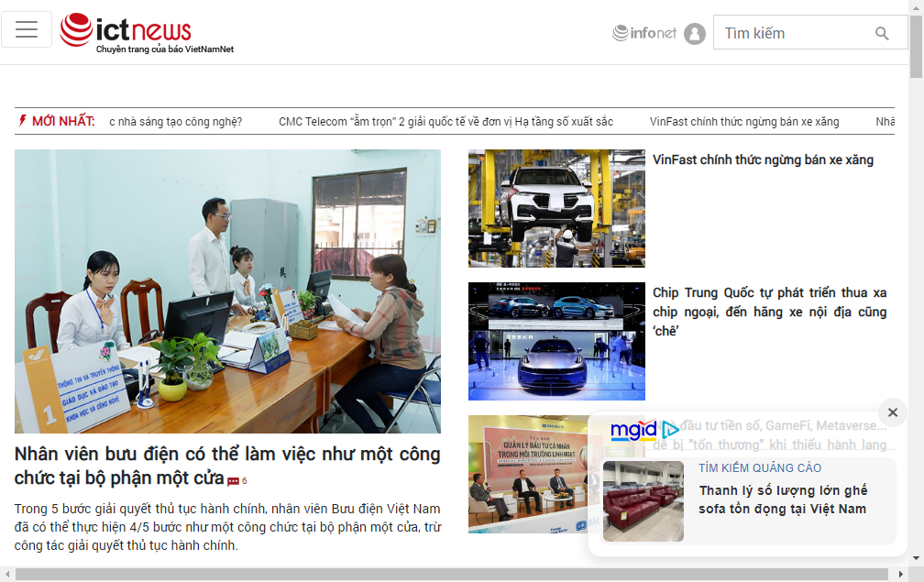Click the vertical scrollbar thumb
This screenshot has width=924, height=582.
click(x=917, y=47)
